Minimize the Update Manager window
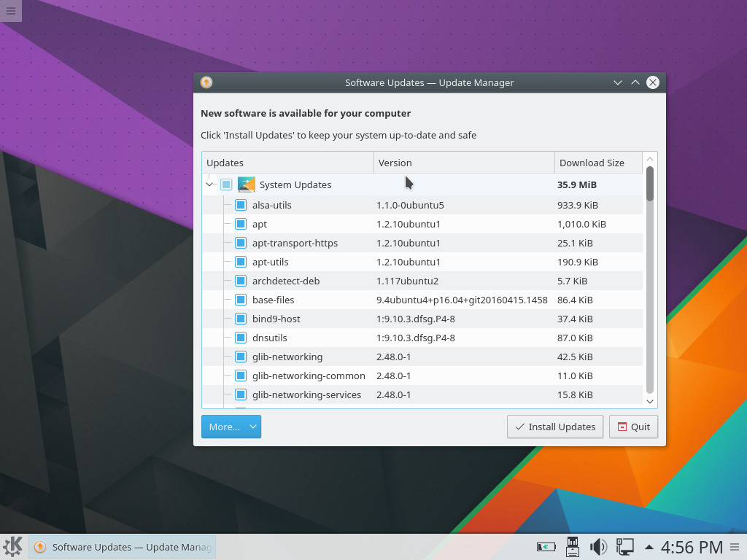The height and width of the screenshot is (560, 747). [x=618, y=82]
